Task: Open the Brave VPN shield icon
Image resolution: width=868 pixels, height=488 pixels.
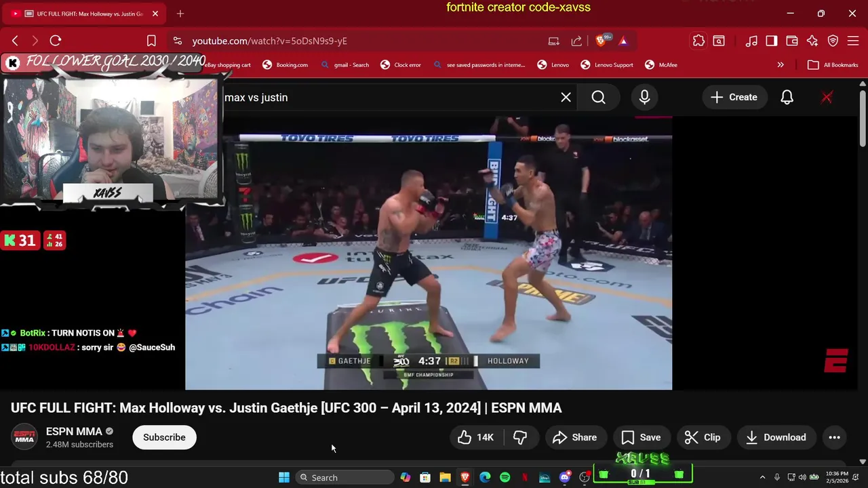Action: (x=833, y=41)
